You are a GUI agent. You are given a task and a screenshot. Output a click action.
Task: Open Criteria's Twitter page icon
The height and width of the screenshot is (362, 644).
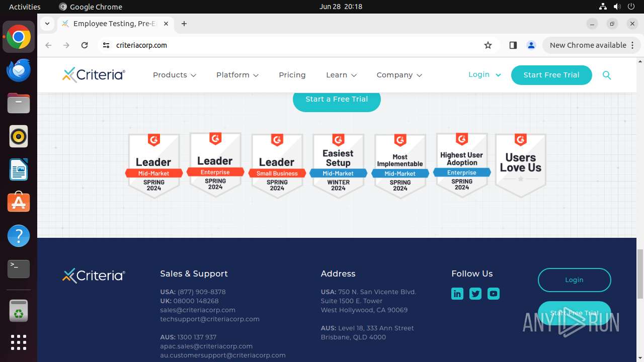475,294
